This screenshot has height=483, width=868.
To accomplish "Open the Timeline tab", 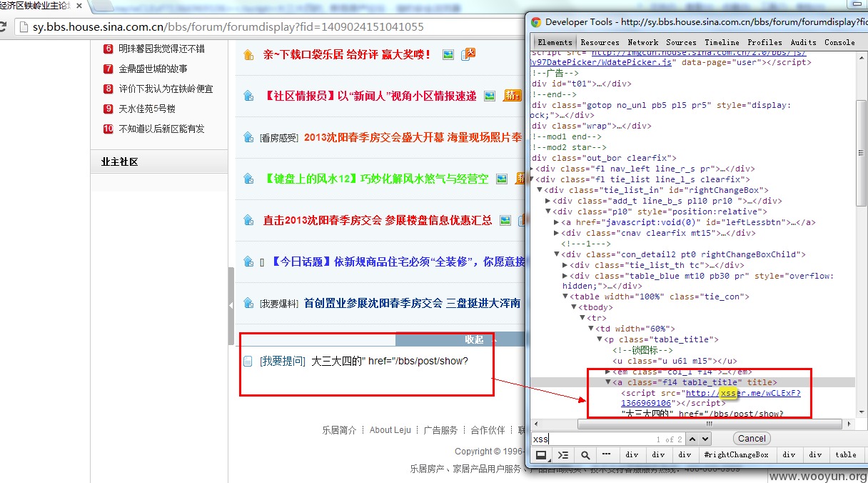I will click(722, 42).
